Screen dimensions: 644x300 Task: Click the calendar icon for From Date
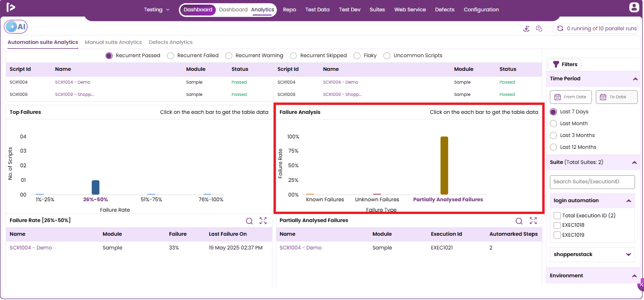(x=557, y=97)
